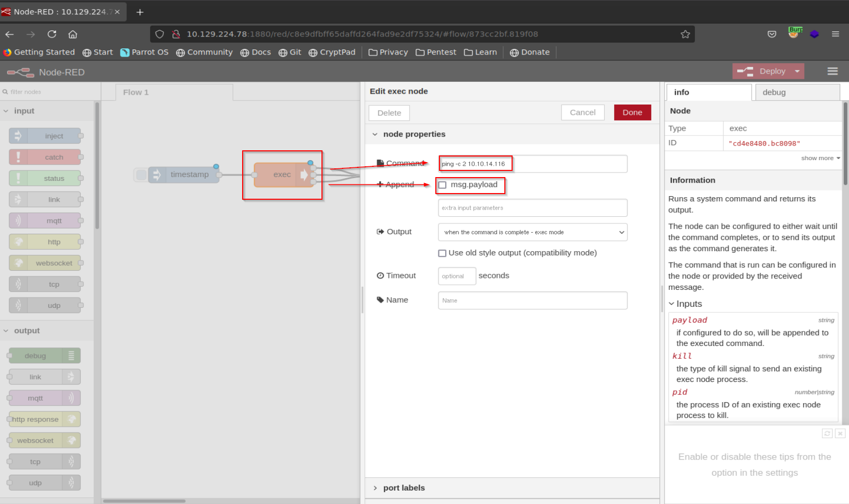Click the timestamp node on canvas
This screenshot has width=849, height=504.
[x=184, y=175]
